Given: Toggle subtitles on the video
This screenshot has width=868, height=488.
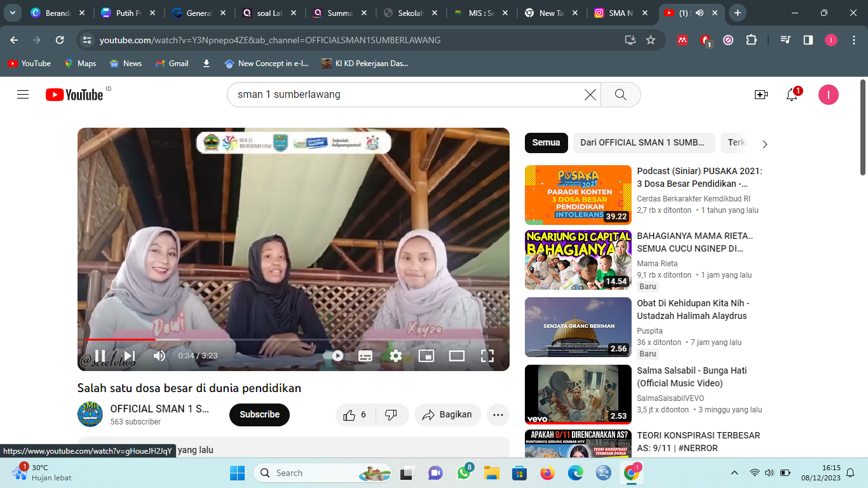Looking at the screenshot, I should coord(365,356).
